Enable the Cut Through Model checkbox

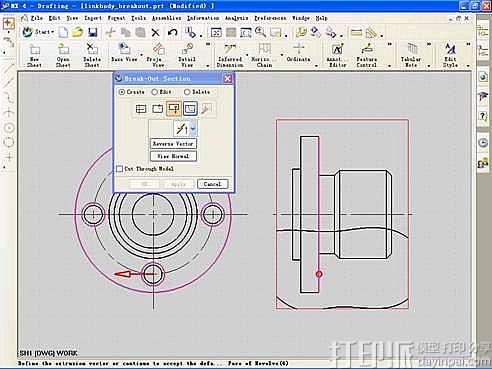click(119, 169)
